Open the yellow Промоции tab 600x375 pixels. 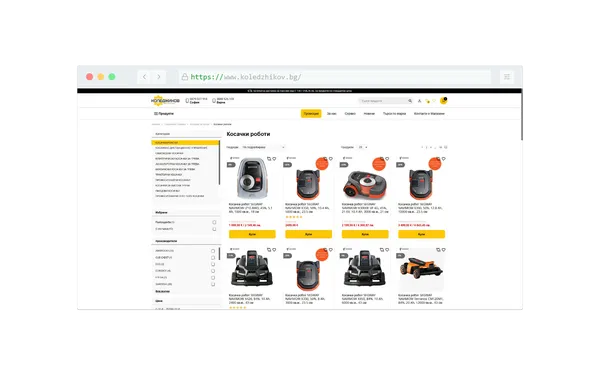(311, 114)
